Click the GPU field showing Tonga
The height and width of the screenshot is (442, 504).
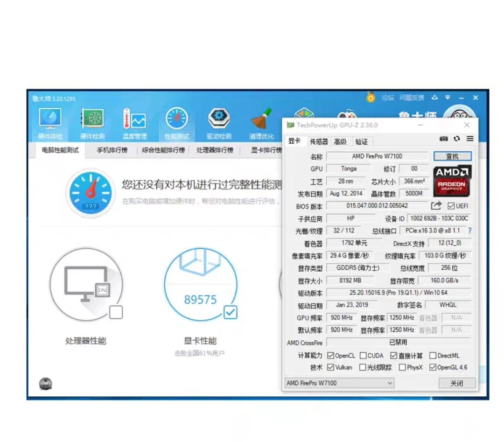pos(349,168)
